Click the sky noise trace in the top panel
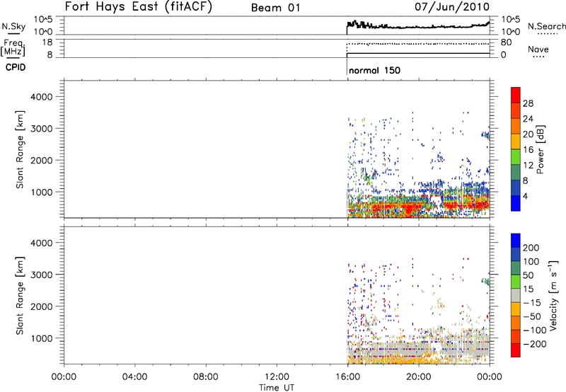Screen dimensions: 566x392 tap(419, 27)
